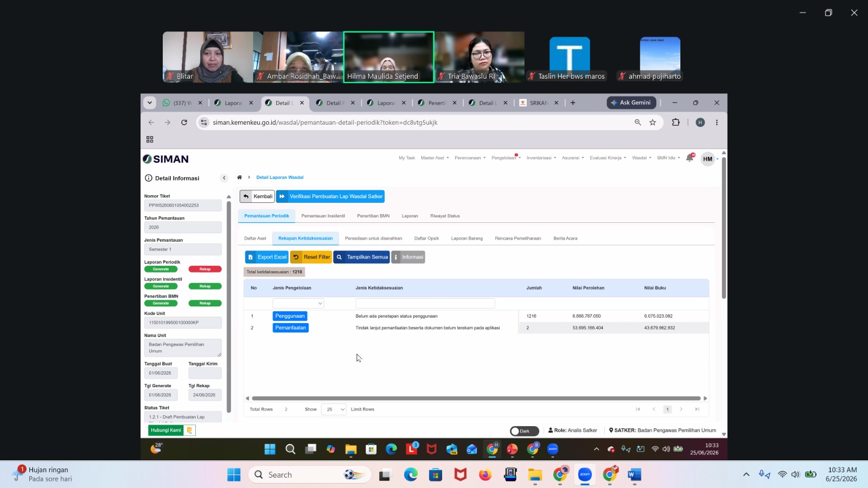The image size is (868, 488).
Task: Bookmark this page with the star icon
Action: [x=653, y=123]
